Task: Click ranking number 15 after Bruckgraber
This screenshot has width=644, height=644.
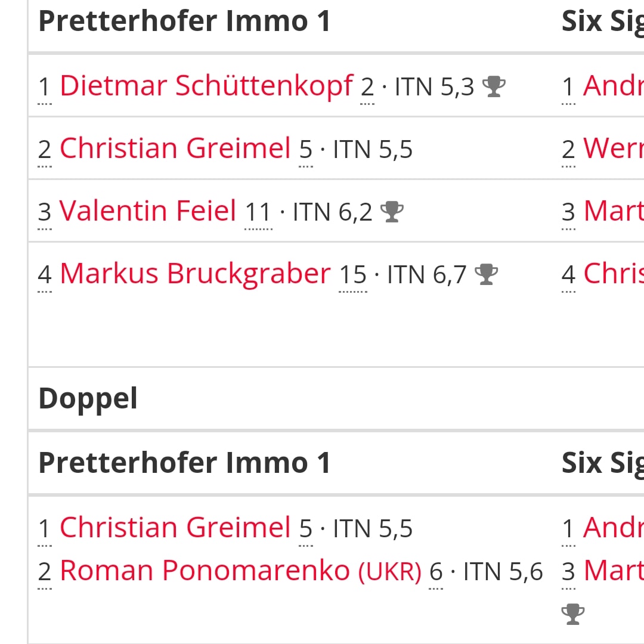Action: [353, 275]
